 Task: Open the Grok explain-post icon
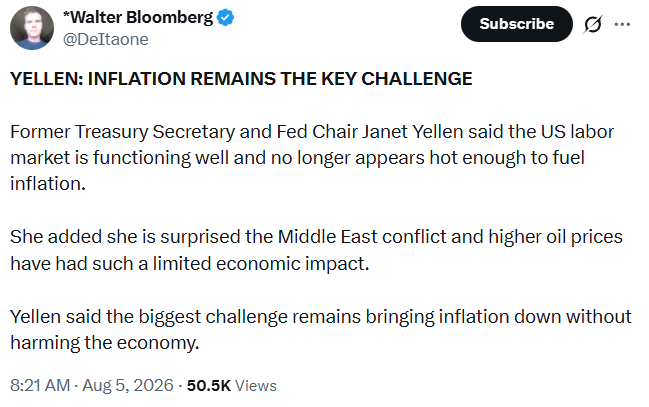(x=593, y=24)
